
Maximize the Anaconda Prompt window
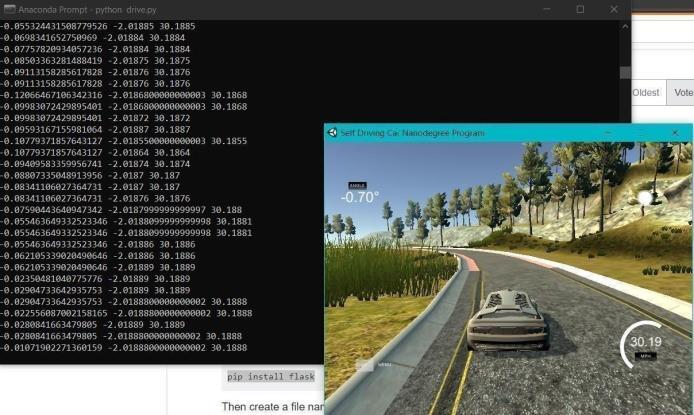[x=580, y=9]
